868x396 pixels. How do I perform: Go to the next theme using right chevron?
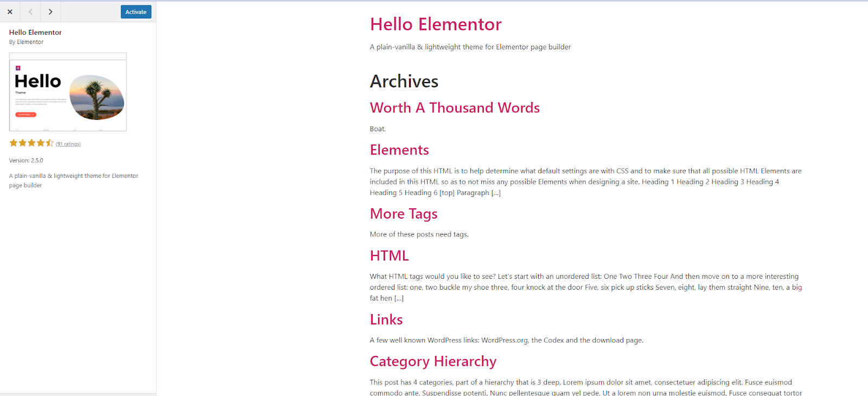coord(50,11)
